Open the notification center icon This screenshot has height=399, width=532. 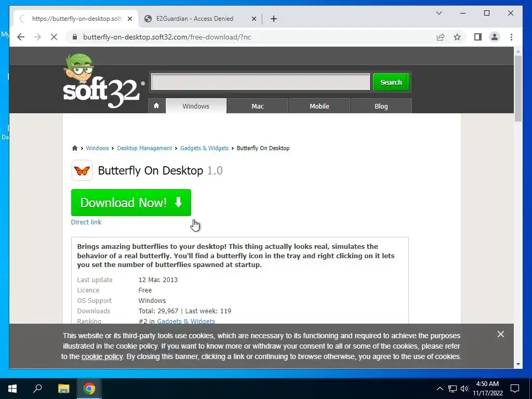(x=515, y=389)
